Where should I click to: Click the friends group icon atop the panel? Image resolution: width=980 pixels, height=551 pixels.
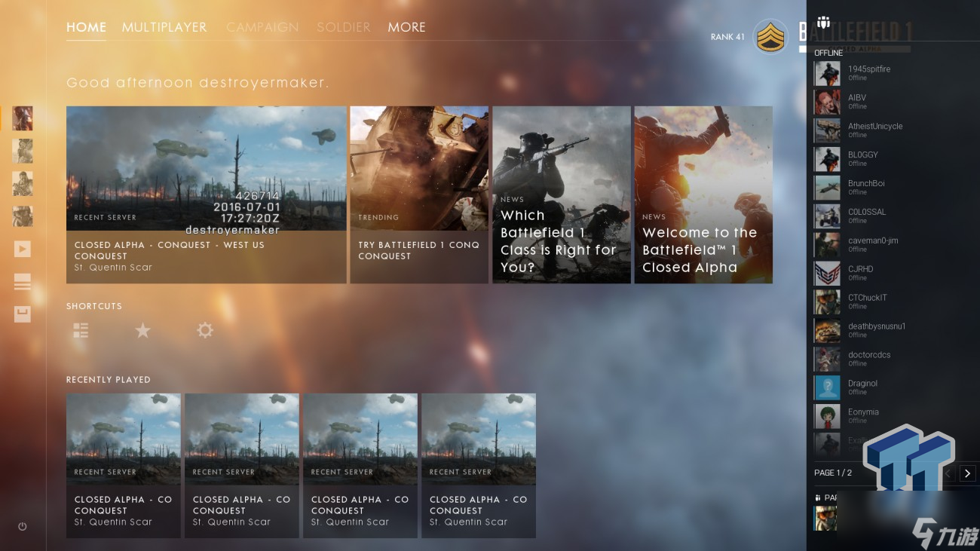pyautogui.click(x=823, y=23)
